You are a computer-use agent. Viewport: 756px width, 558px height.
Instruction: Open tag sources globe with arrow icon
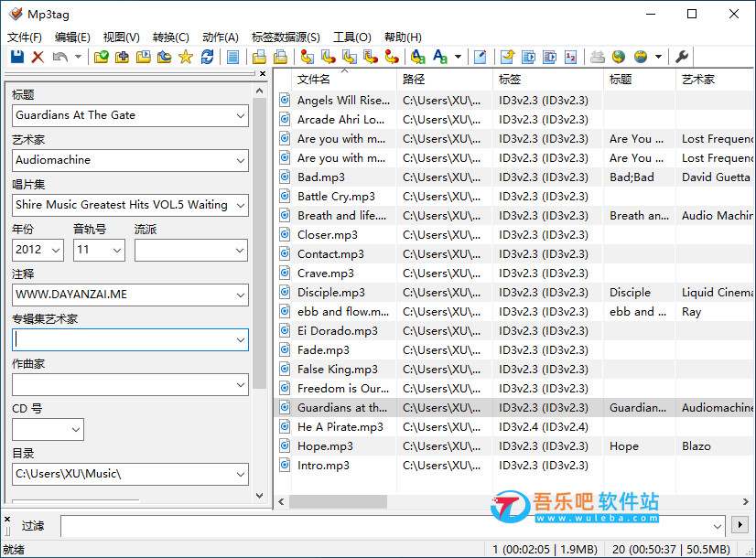point(619,57)
